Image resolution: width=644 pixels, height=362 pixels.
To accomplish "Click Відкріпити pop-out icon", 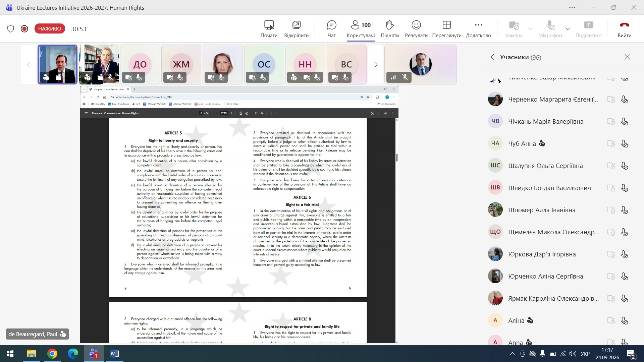I will click(297, 29).
